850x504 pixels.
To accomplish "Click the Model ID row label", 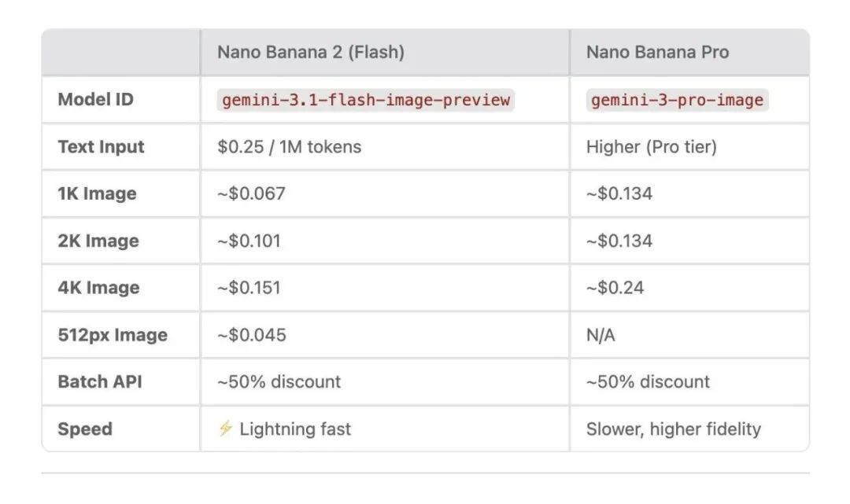I will [x=95, y=100].
